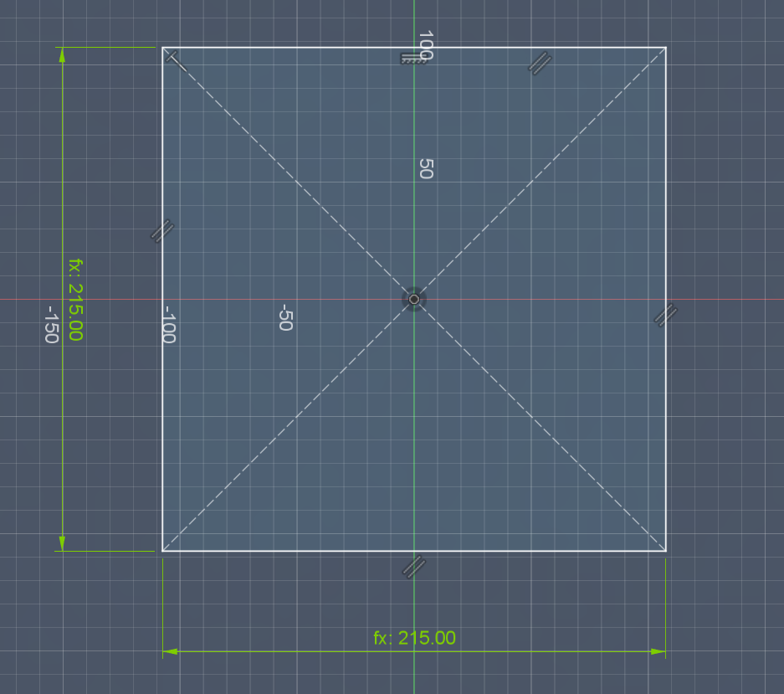
Task: Click the vertical fx: 215.00 dimension label
Action: click(72, 303)
